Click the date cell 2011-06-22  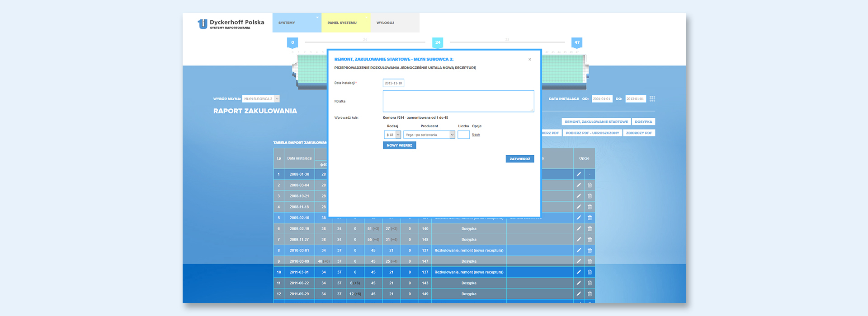tap(299, 283)
